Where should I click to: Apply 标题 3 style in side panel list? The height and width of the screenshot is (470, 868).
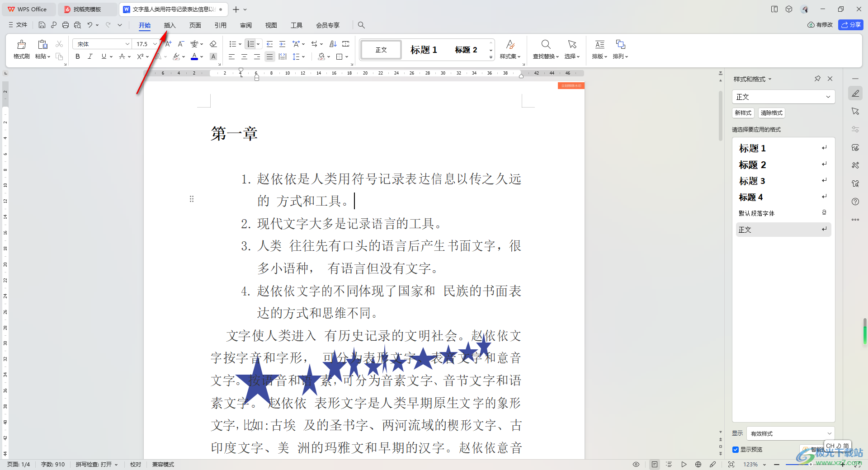pos(783,181)
